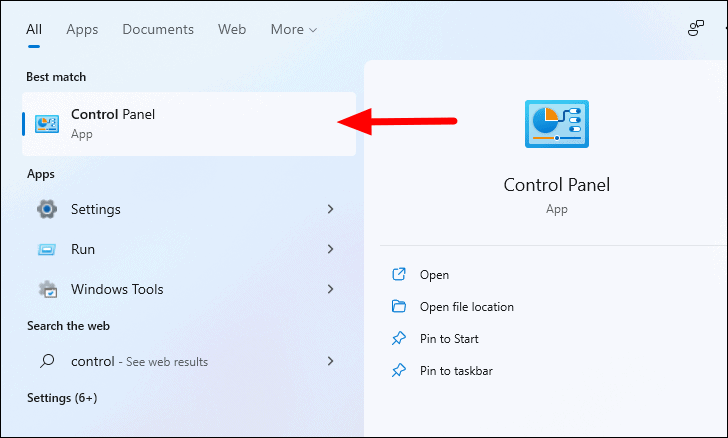The width and height of the screenshot is (728, 438).
Task: Click the magnifier icon beside control web search
Action: pos(47,361)
